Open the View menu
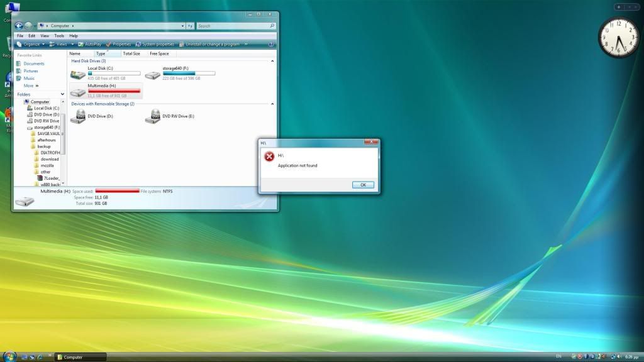The width and height of the screenshot is (644, 362). pos(45,36)
